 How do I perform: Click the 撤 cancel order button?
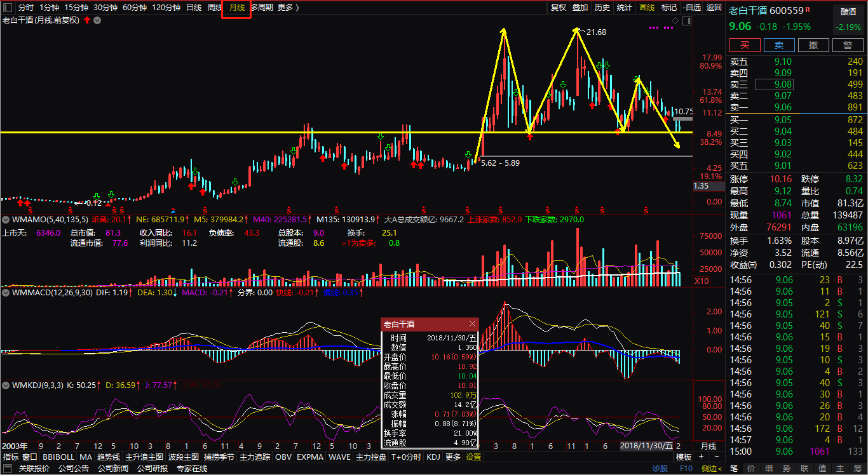(813, 45)
